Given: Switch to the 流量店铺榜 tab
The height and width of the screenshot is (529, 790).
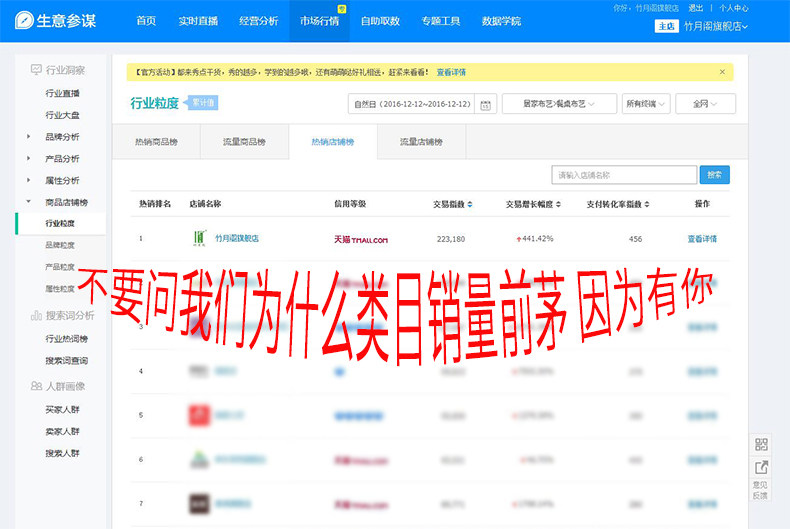Looking at the screenshot, I should [421, 142].
